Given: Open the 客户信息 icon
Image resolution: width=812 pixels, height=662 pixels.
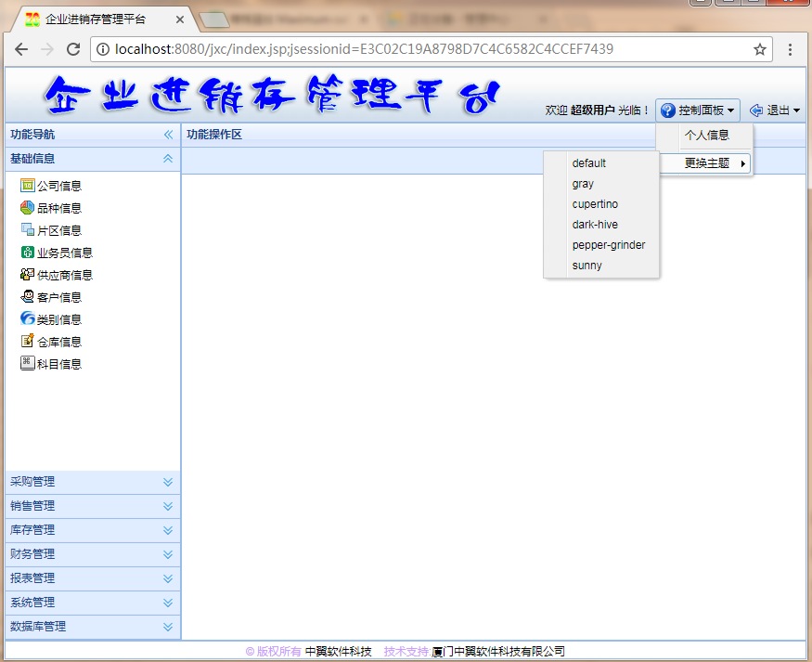Looking at the screenshot, I should coord(28,296).
